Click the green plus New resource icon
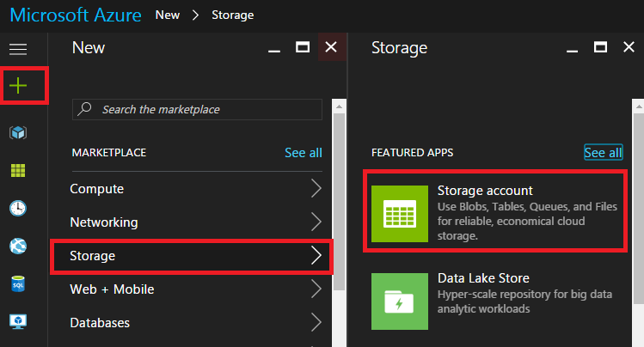Image resolution: width=644 pixels, height=347 pixels. 19,85
